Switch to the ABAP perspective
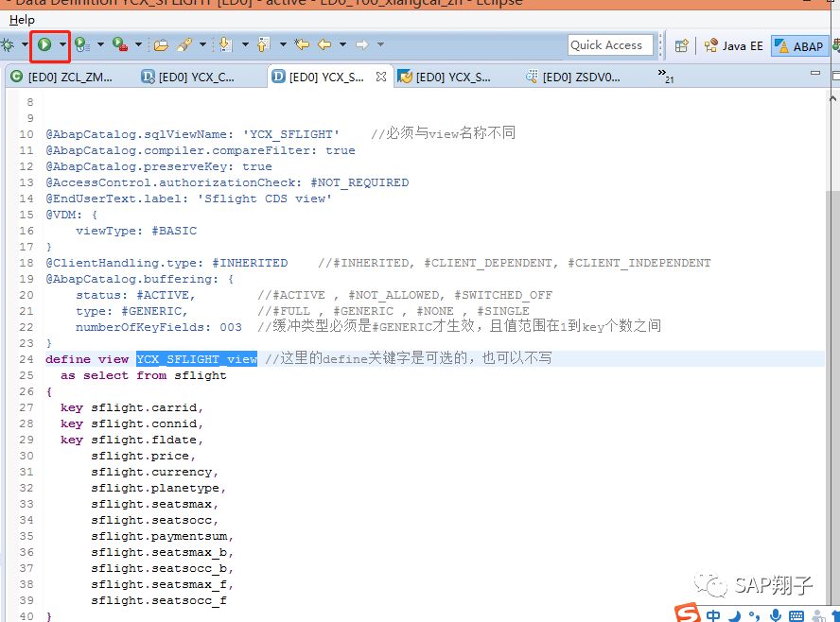 [x=800, y=46]
